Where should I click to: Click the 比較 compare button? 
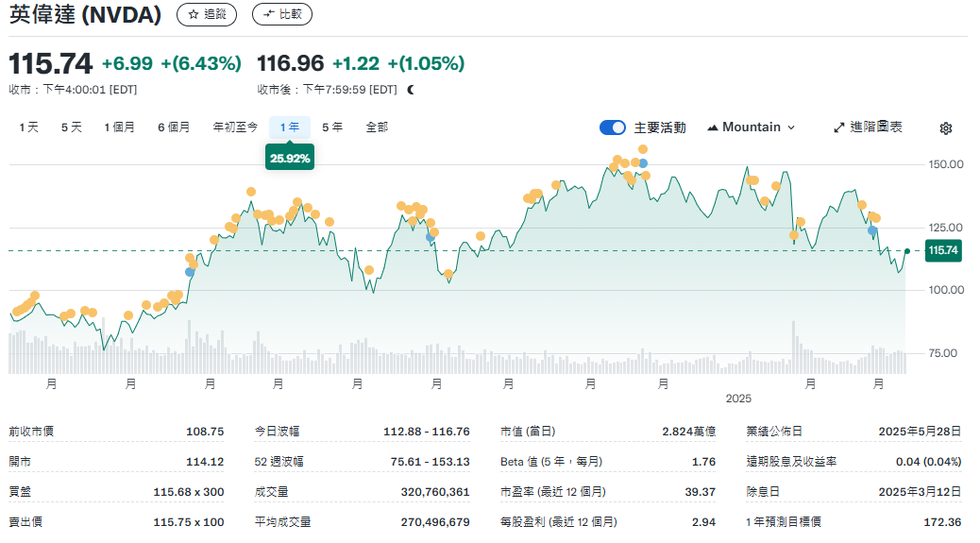[282, 14]
